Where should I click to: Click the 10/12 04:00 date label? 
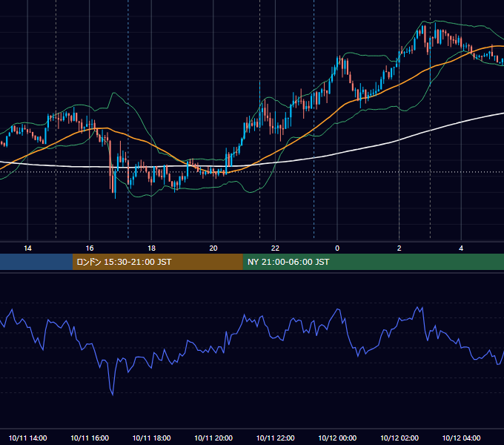pos(461,438)
